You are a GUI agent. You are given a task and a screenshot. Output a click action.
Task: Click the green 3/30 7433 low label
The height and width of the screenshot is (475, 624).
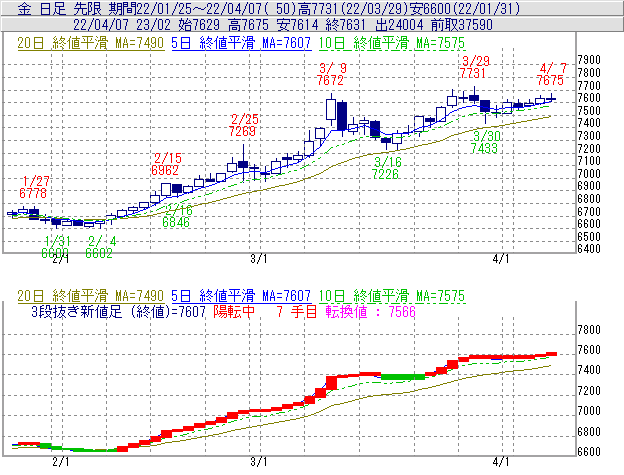click(x=485, y=142)
